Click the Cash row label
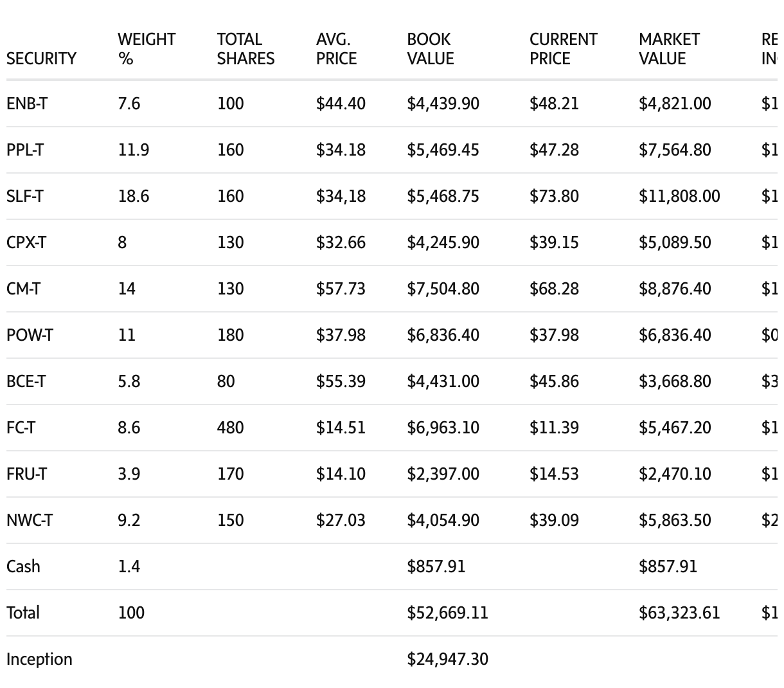 coord(23,566)
